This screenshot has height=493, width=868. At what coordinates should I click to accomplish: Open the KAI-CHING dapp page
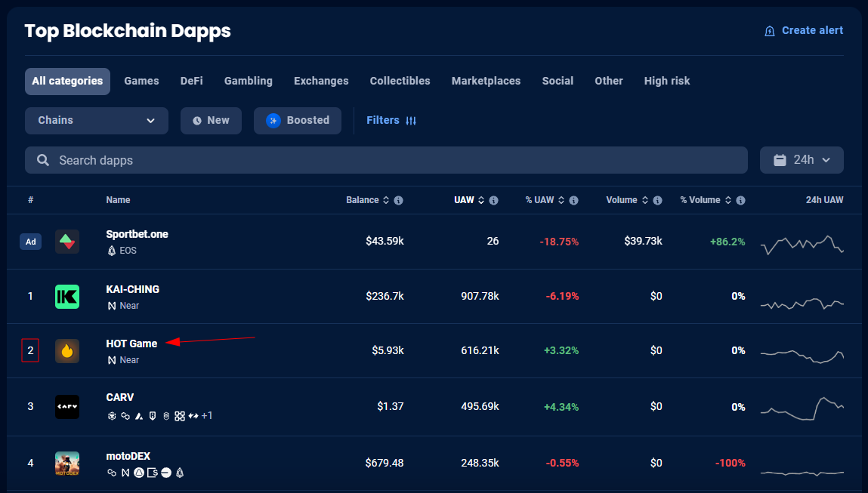(x=132, y=289)
